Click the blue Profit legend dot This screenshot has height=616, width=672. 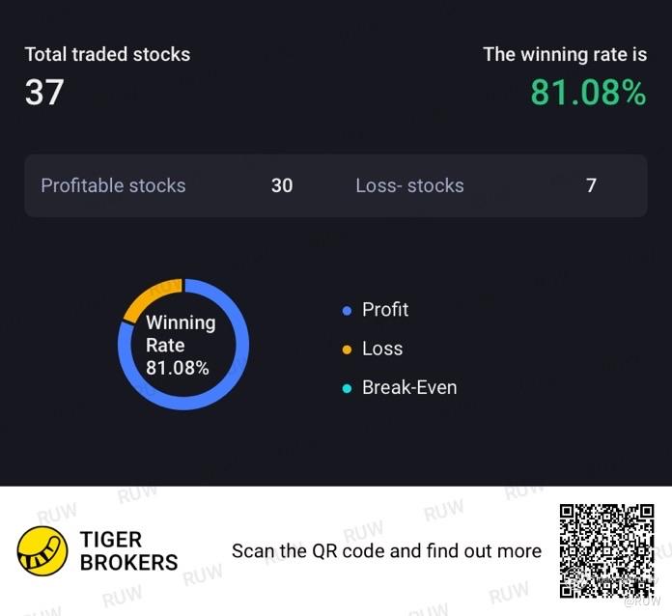[x=347, y=310]
